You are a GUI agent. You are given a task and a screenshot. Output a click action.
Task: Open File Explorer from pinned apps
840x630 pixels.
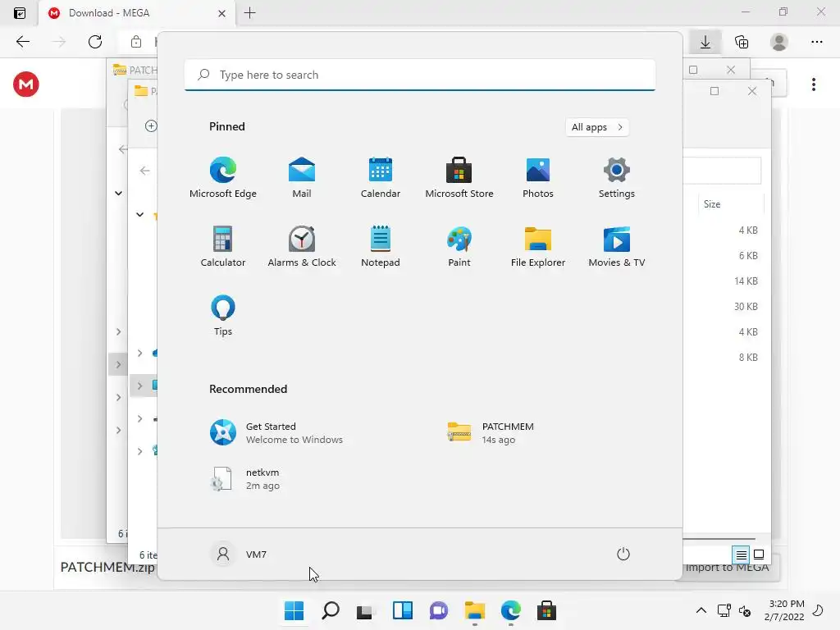click(x=538, y=246)
